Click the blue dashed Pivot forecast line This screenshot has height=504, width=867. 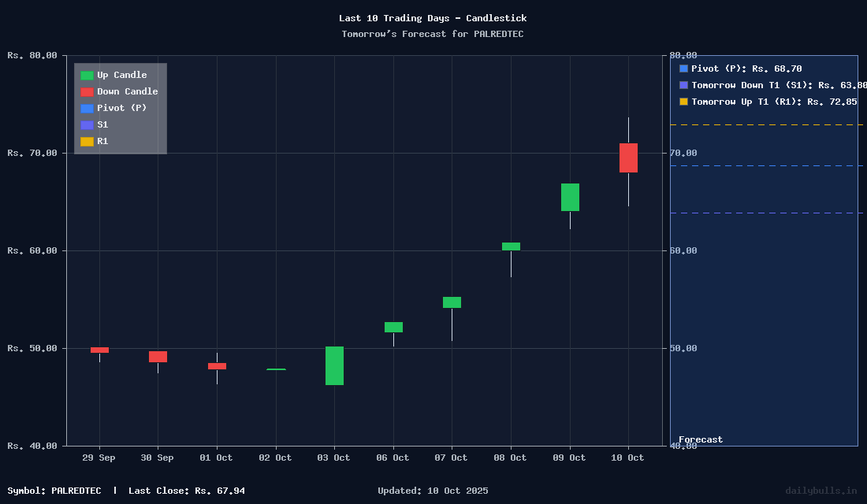pyautogui.click(x=765, y=165)
